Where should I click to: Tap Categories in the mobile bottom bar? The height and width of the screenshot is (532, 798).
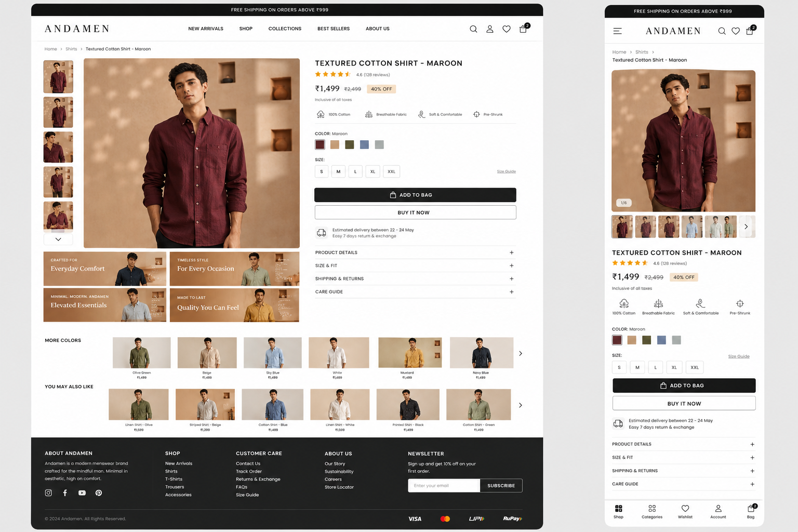[x=652, y=511]
